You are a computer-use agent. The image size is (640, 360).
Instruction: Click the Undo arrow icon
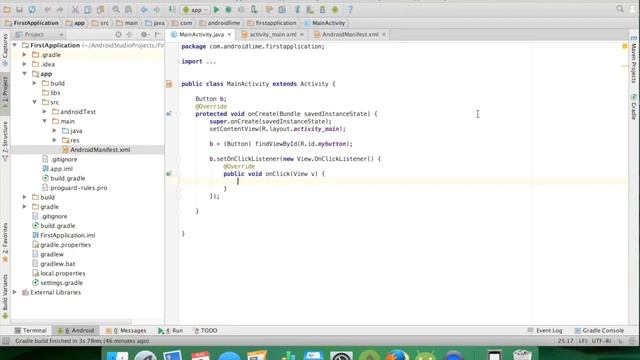pyautogui.click(x=48, y=9)
